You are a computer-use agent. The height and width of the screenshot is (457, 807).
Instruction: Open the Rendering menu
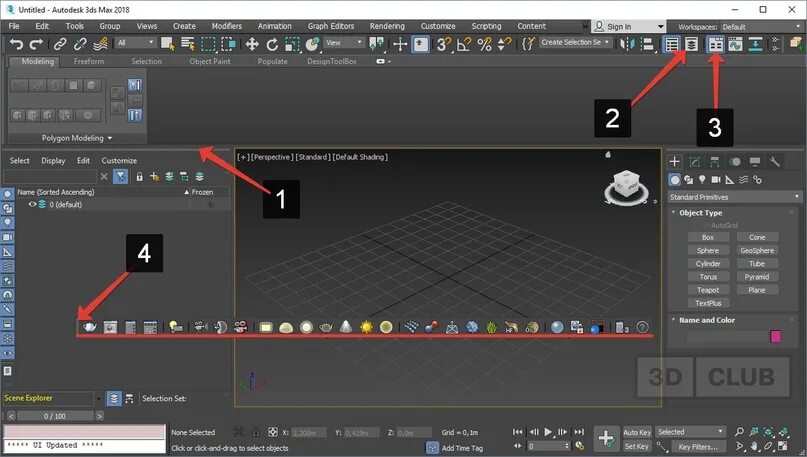pyautogui.click(x=387, y=26)
